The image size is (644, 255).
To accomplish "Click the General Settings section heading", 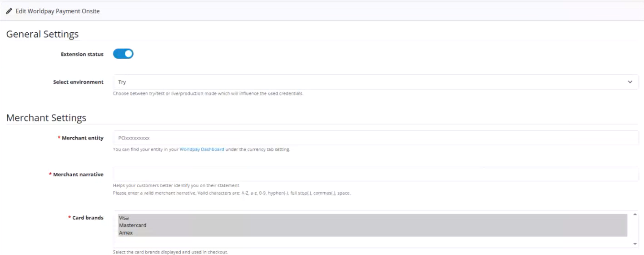I will pos(42,34).
